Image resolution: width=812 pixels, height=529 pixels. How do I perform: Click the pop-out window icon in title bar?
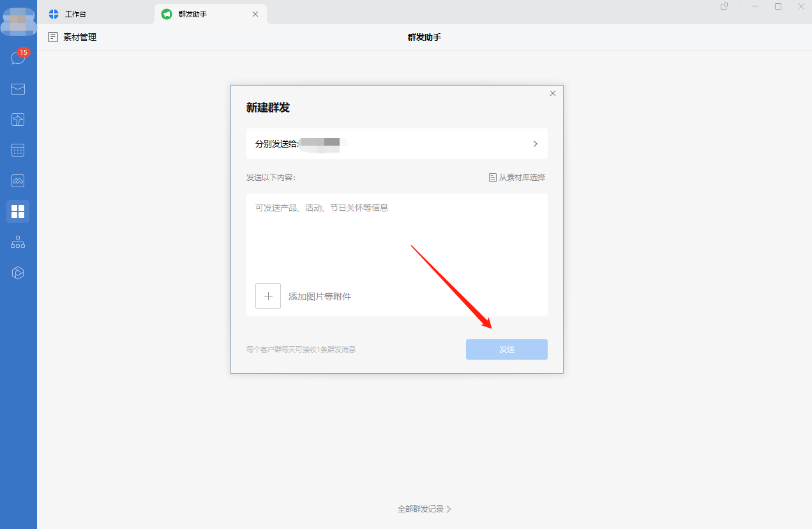point(724,6)
